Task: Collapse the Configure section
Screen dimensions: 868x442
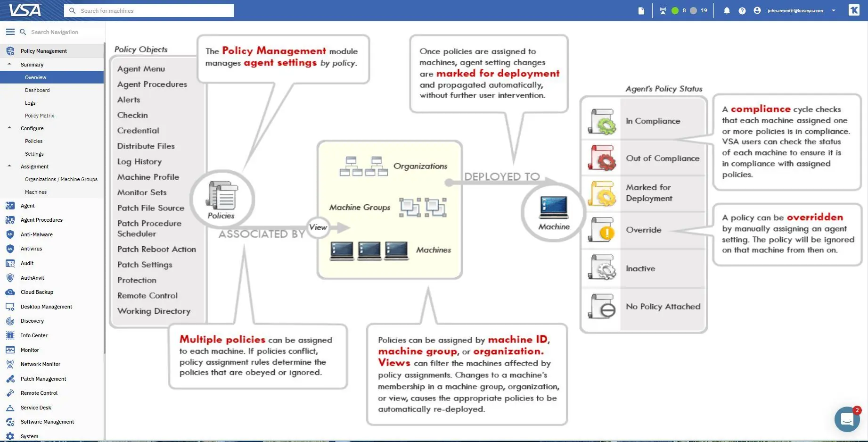Action: click(x=9, y=128)
